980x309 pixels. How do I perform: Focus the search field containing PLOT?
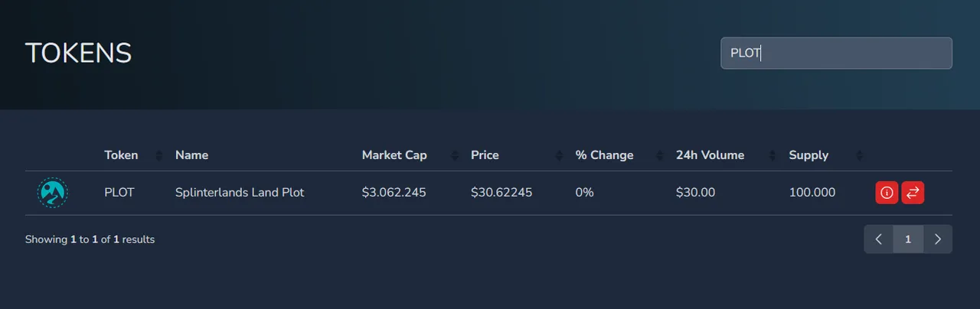click(x=836, y=53)
